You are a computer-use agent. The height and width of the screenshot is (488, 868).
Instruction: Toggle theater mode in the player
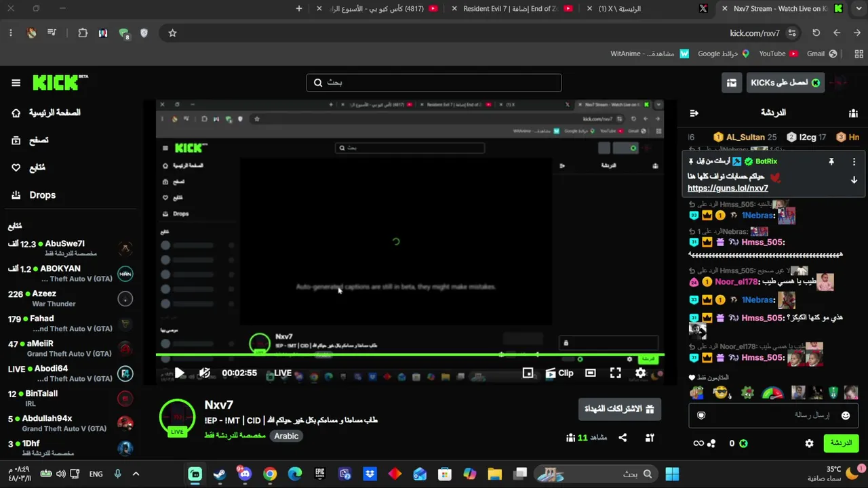pyautogui.click(x=591, y=373)
